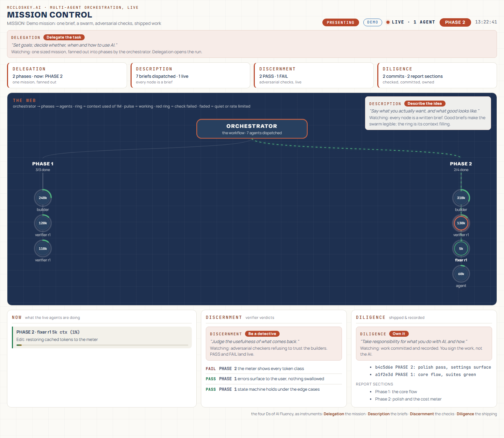Click the Phase 1 builder node 240k
Screen dimensions: 504x438
(x=43, y=198)
